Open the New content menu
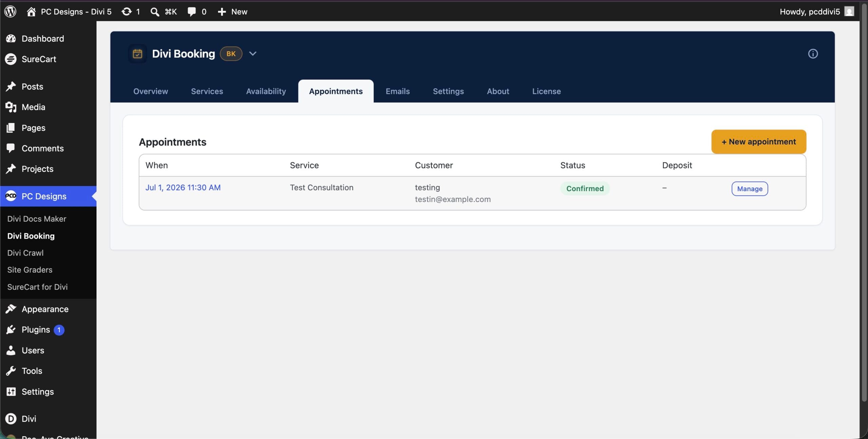Viewport: 868px width, 439px height. (x=233, y=12)
